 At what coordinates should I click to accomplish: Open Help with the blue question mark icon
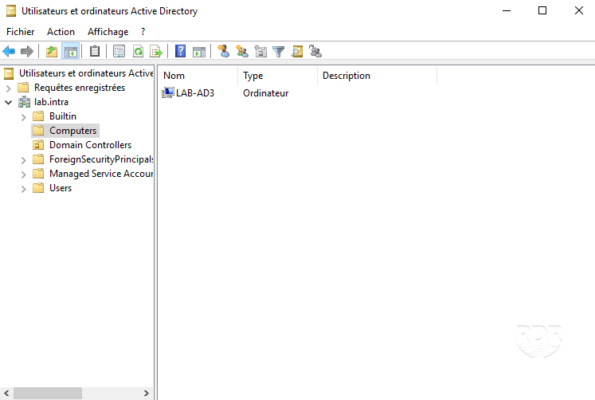coord(180,51)
